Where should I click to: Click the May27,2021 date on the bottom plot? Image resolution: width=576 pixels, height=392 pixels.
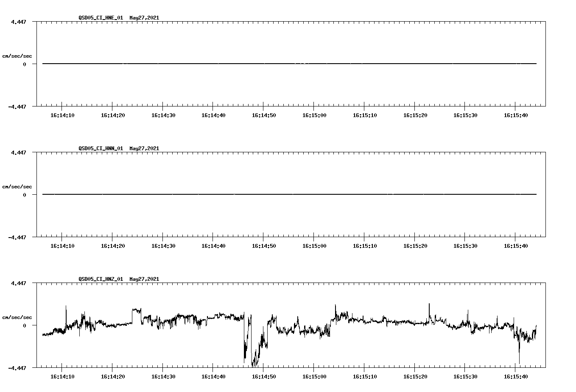pos(144,279)
